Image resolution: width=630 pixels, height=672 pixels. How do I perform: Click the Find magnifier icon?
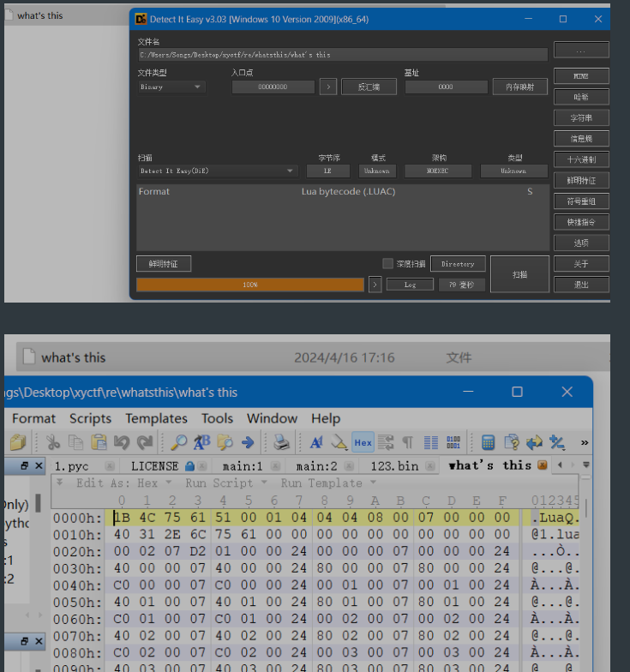click(178, 442)
